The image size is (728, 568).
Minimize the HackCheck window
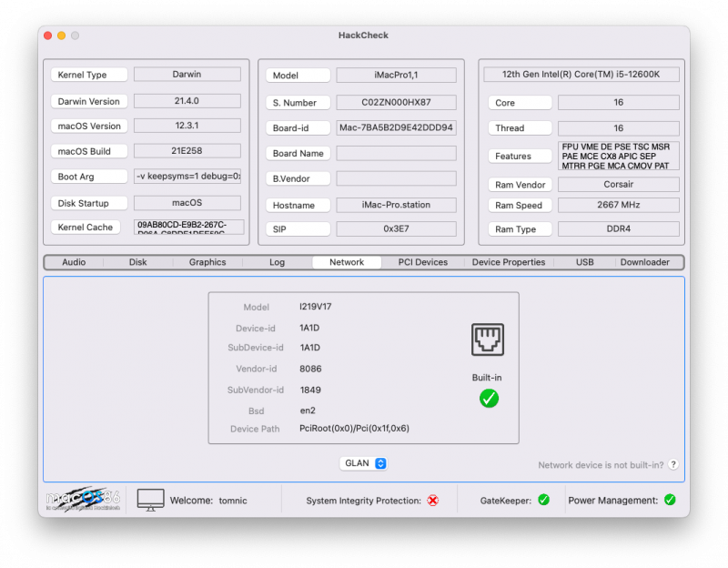click(x=61, y=35)
